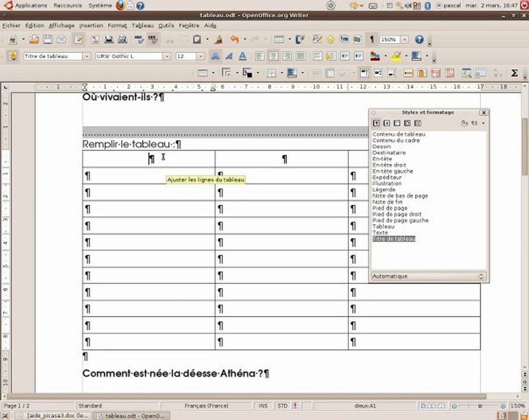Screen dimensions: 529x420
Task: Click Insert Row icon in table toolbar
Action: tap(408, 73)
